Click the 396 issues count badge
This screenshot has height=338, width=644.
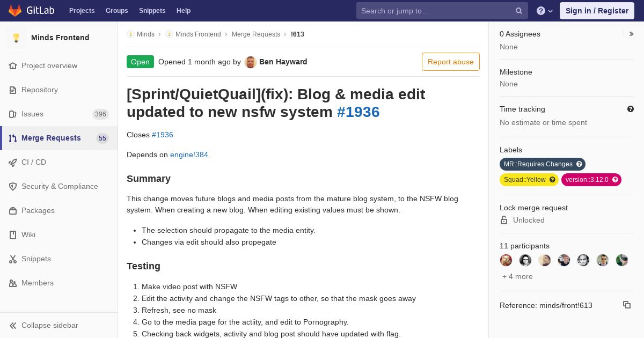point(100,114)
